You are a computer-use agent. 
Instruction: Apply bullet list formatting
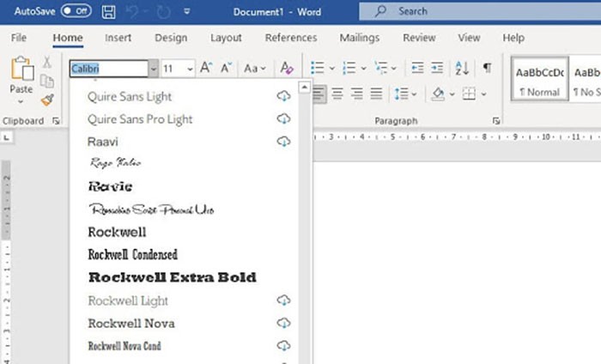pos(318,68)
